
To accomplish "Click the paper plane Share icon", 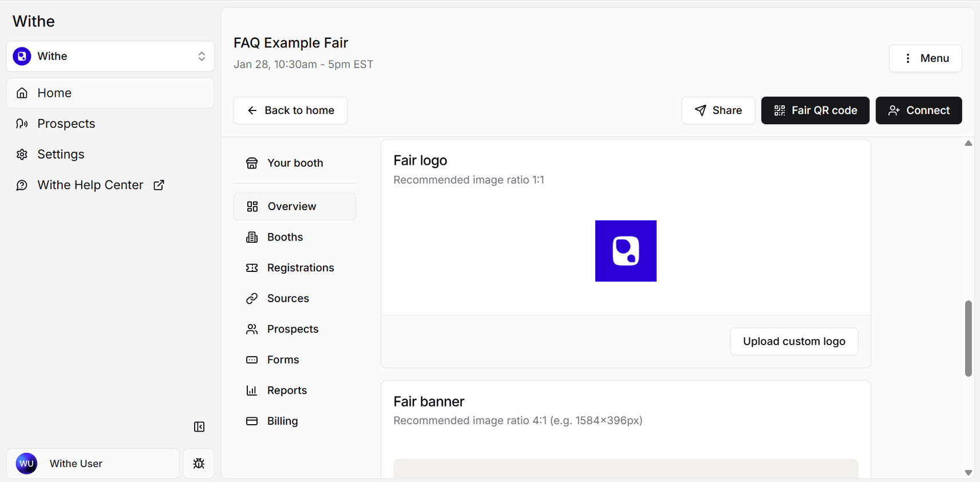I will [700, 110].
